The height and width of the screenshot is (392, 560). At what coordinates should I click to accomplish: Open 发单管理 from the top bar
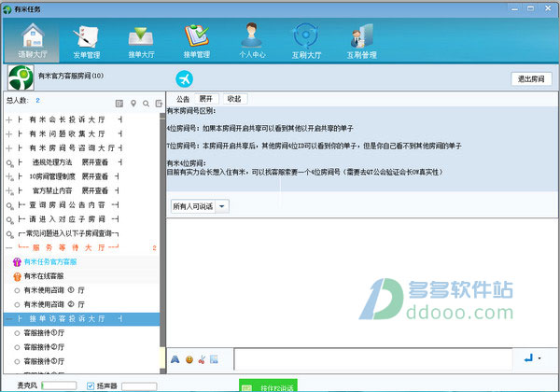coord(87,41)
